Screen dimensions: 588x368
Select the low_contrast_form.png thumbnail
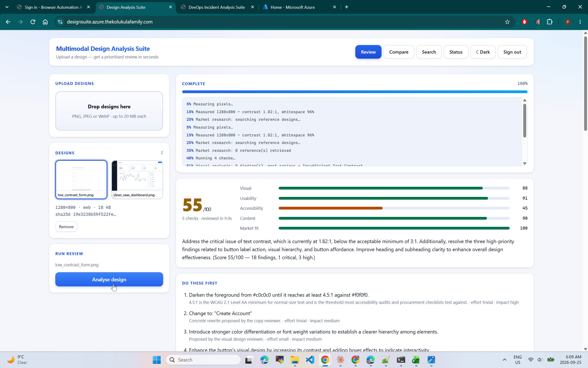81,179
